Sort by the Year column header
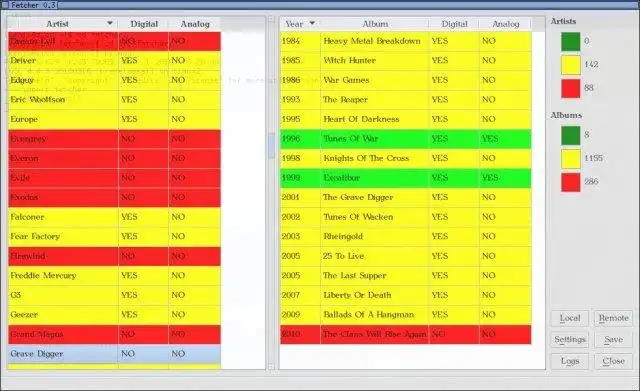Image resolution: width=640 pixels, height=391 pixels. (x=300, y=24)
